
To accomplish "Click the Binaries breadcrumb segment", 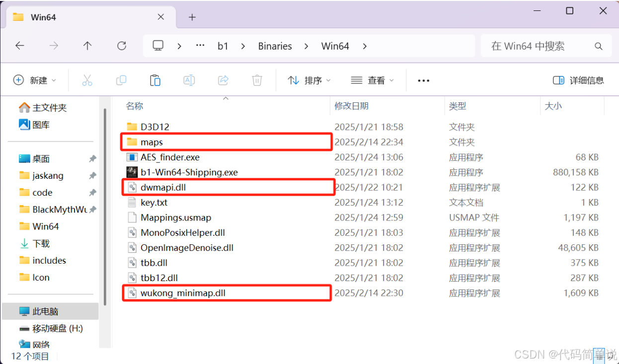I will tap(275, 46).
